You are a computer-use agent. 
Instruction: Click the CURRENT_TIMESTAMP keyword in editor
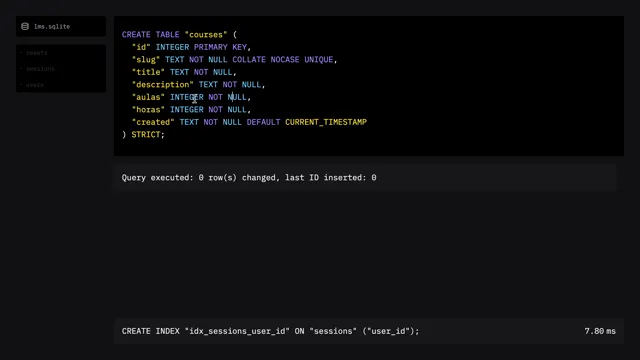pyautogui.click(x=326, y=122)
